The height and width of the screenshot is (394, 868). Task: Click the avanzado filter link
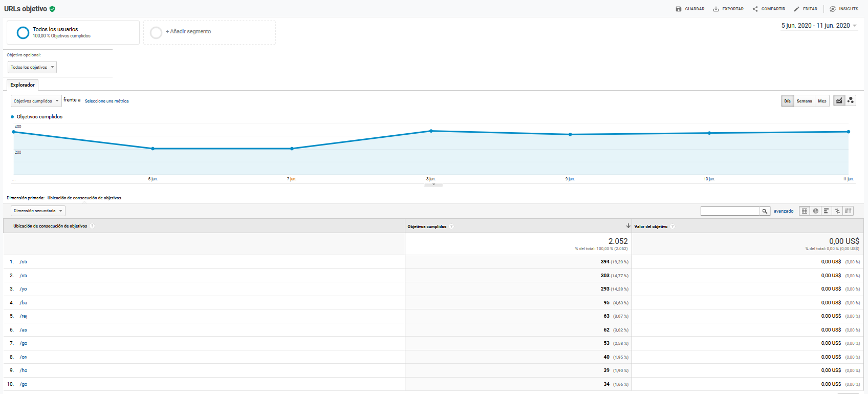click(x=784, y=211)
